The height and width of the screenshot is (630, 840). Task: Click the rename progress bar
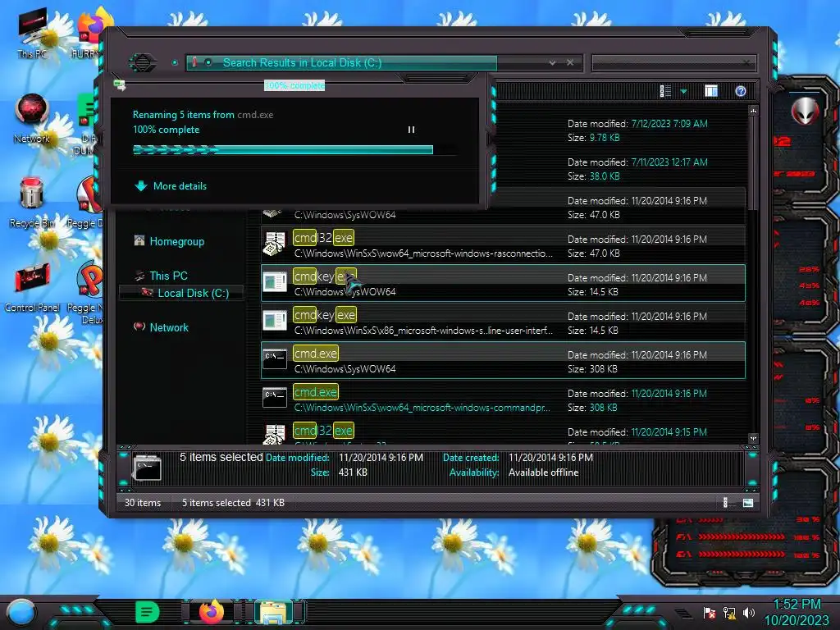pos(283,150)
